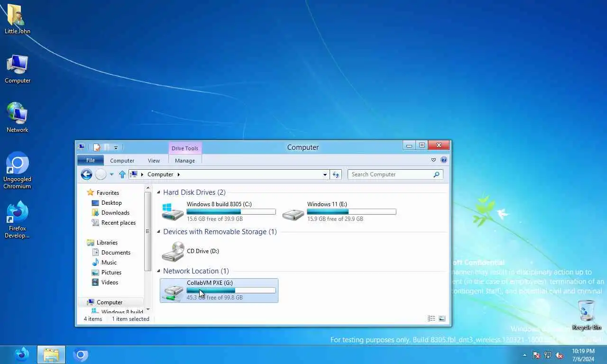Viewport: 607px width, 364px height.
Task: Select the Network desktop icon
Action: (17, 118)
